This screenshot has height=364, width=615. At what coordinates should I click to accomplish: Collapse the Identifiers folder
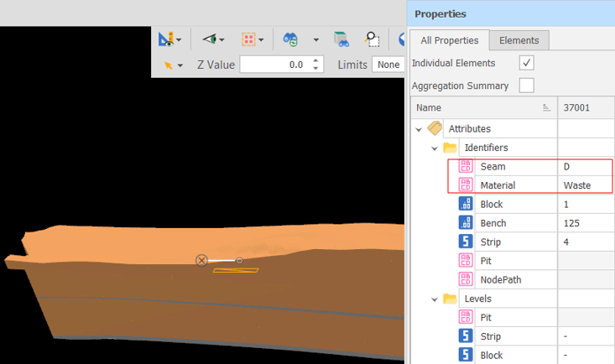[435, 148]
